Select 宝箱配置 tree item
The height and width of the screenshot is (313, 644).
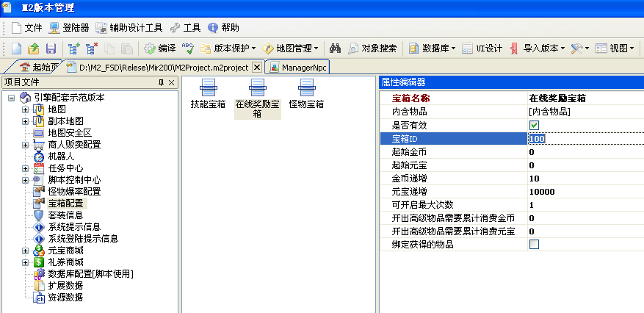click(x=65, y=204)
